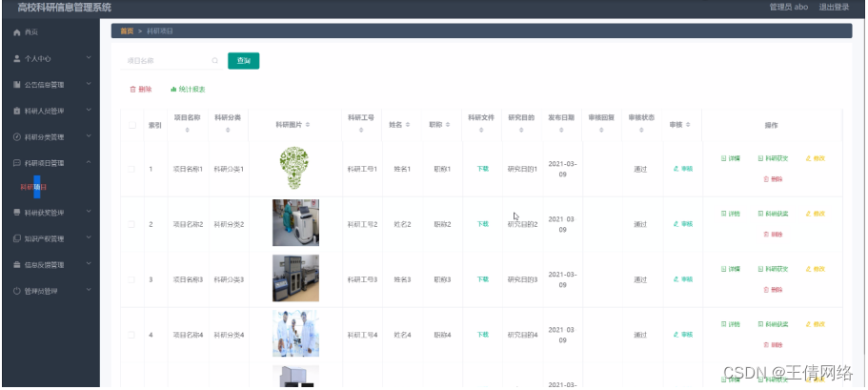Sort by the 科研分类 column arrows
This screenshot has width=868, height=390.
pos(228,130)
